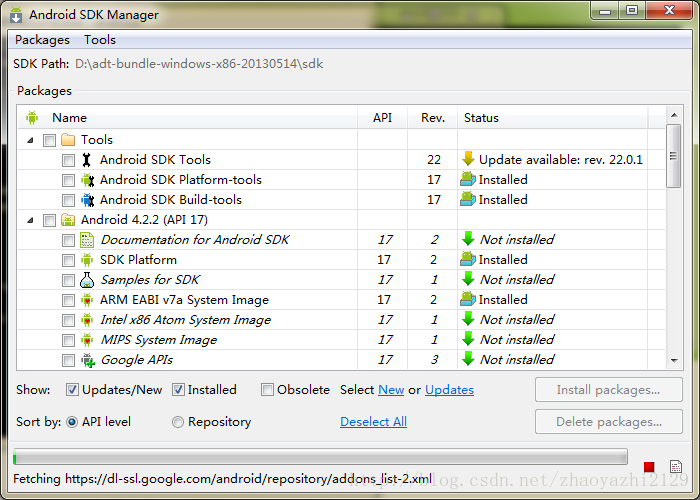Screen dimensions: 700x500
Task: Click the Samples for SDK flask icon
Action: (87, 280)
